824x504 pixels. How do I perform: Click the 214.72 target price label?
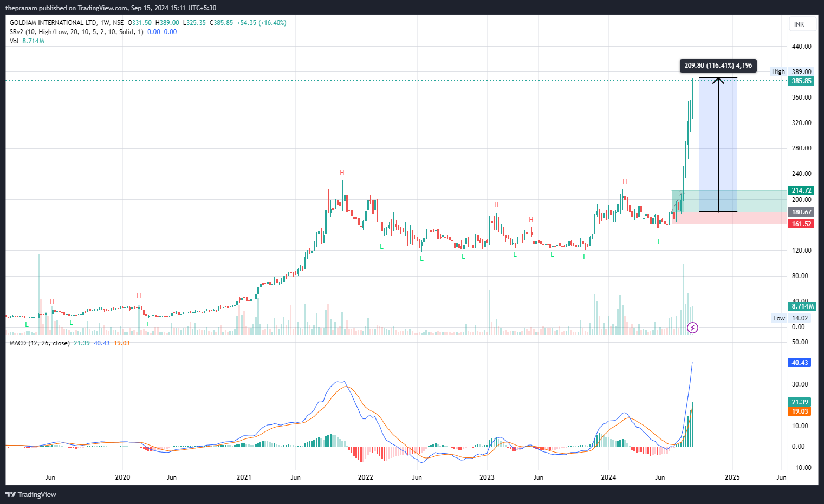801,191
